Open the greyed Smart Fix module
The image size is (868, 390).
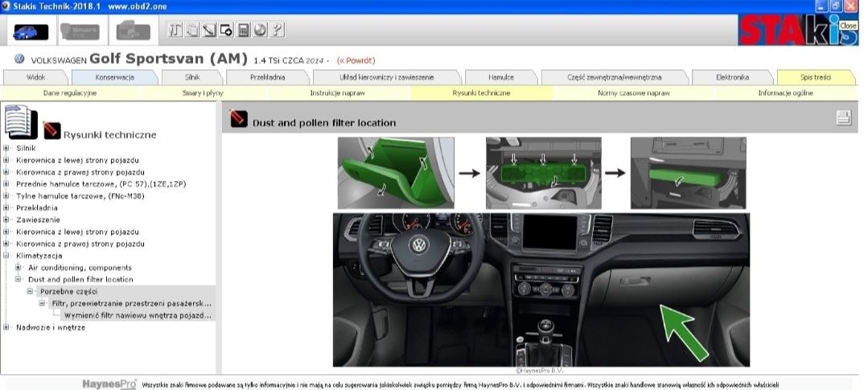click(80, 31)
